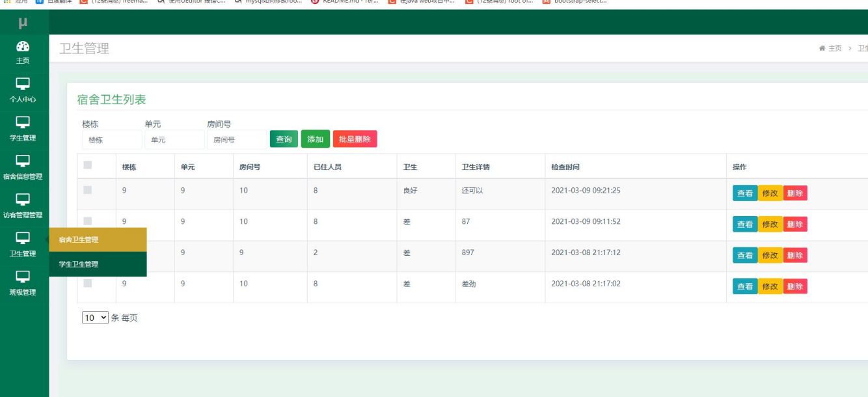The width and height of the screenshot is (868, 397).
Task: Click 修改 for the 21:17:12 record
Action: click(x=770, y=255)
